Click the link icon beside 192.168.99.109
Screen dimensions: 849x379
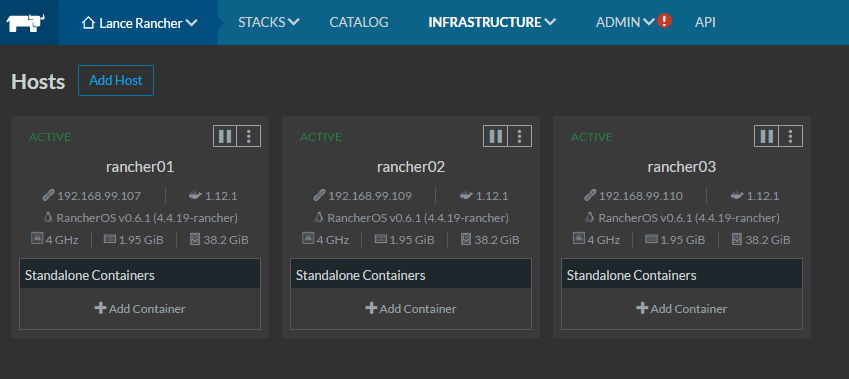point(319,195)
